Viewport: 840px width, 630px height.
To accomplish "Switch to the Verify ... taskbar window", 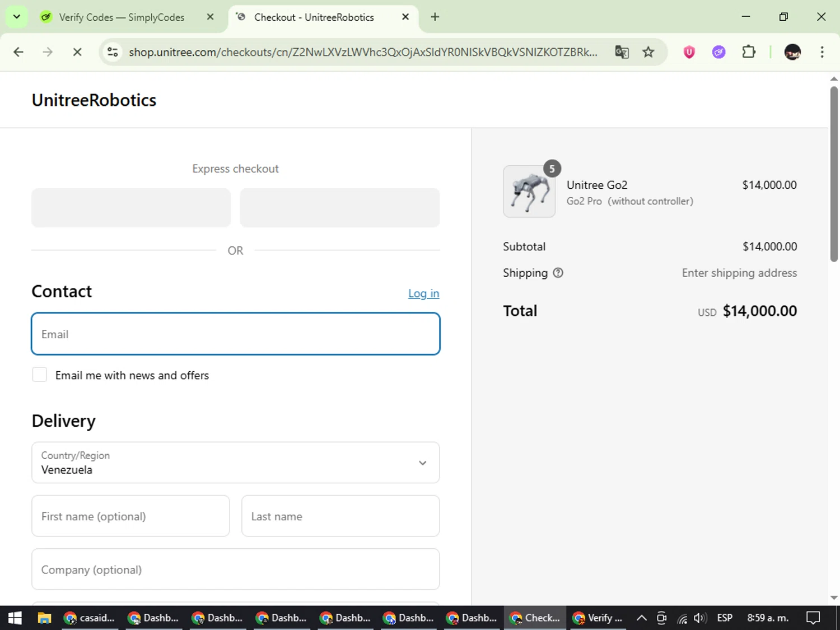I will coord(598,618).
